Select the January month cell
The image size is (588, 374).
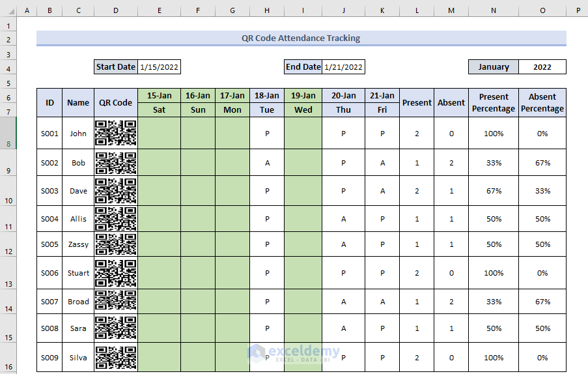[x=494, y=66]
